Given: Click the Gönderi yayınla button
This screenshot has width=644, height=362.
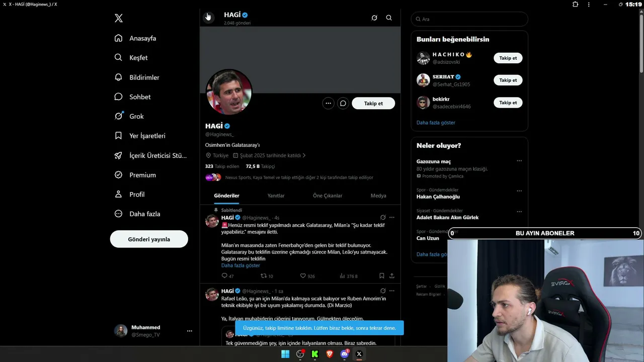Looking at the screenshot, I should pos(149,239).
